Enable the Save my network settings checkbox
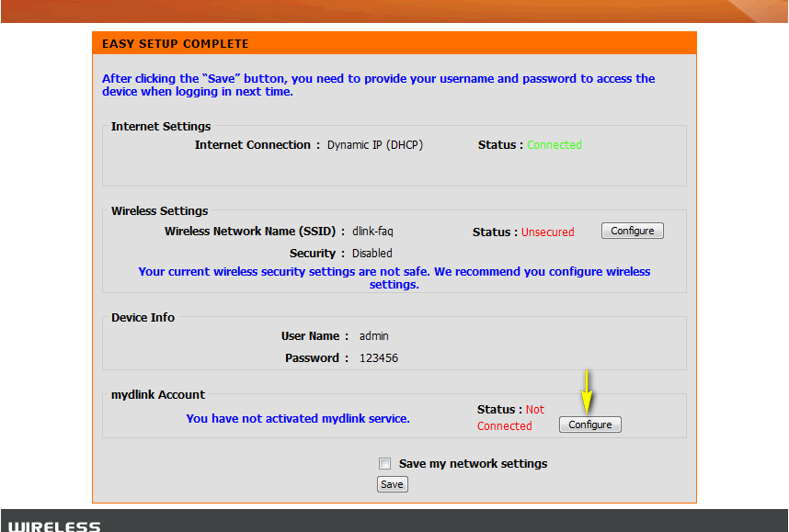 pyautogui.click(x=385, y=464)
